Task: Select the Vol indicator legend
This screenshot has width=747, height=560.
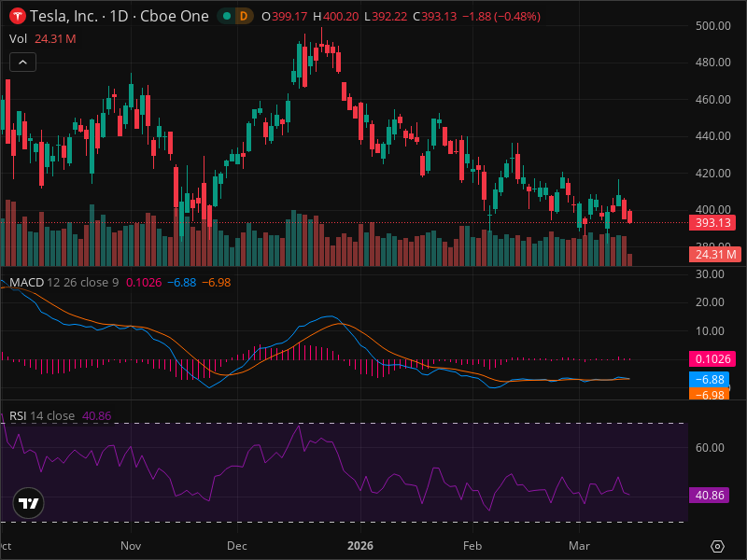Action: pyautogui.click(x=18, y=39)
